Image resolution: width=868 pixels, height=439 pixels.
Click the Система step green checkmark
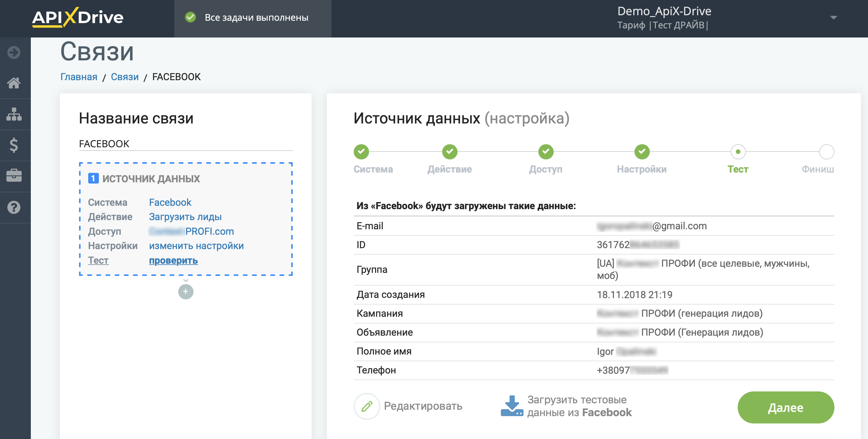tap(361, 152)
